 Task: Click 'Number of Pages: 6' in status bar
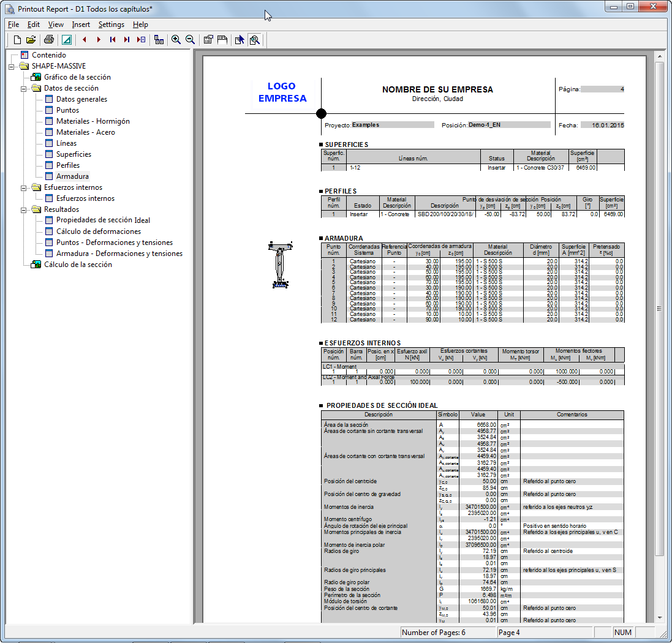click(x=433, y=633)
